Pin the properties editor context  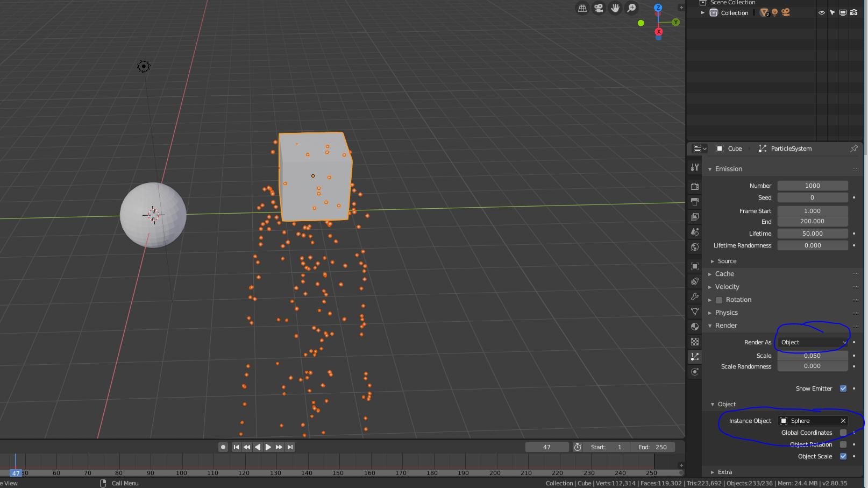(x=854, y=148)
